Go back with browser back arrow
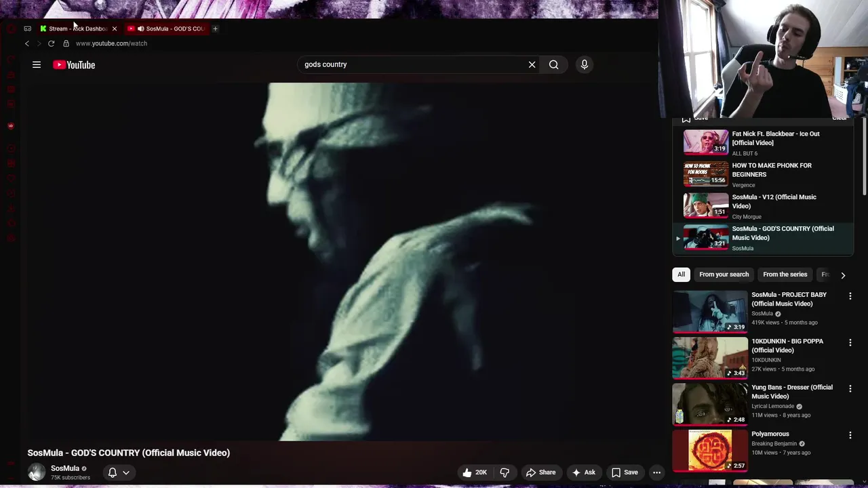Viewport: 868px width, 488px height. pyautogui.click(x=27, y=43)
